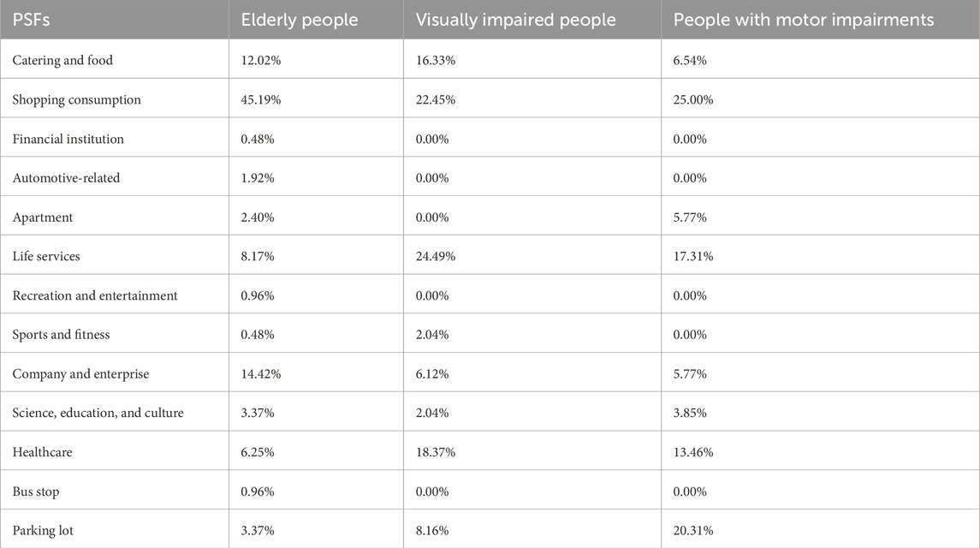The image size is (980, 548).
Task: Select the Automotive-related row label
Action: (66, 178)
